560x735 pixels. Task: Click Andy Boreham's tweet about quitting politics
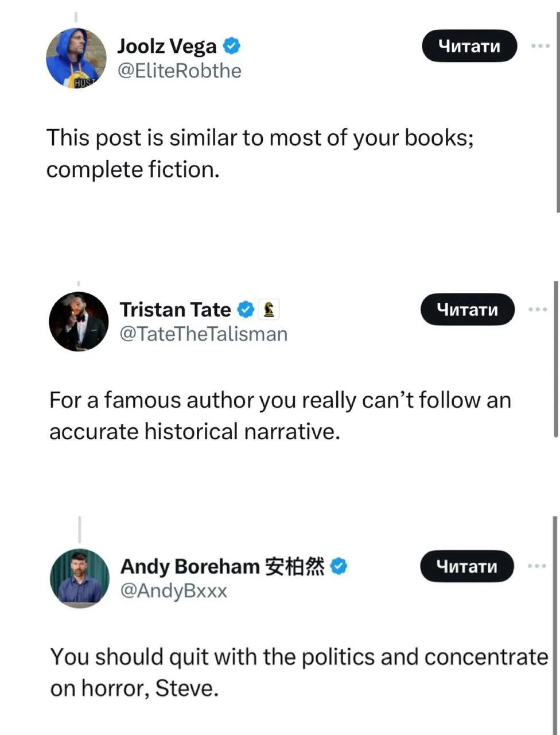pyautogui.click(x=298, y=672)
